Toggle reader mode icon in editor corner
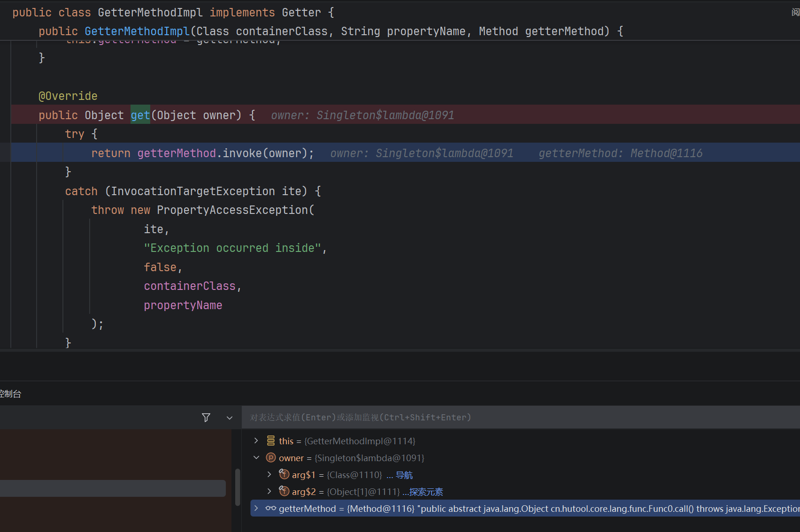800x532 pixels. click(x=795, y=12)
